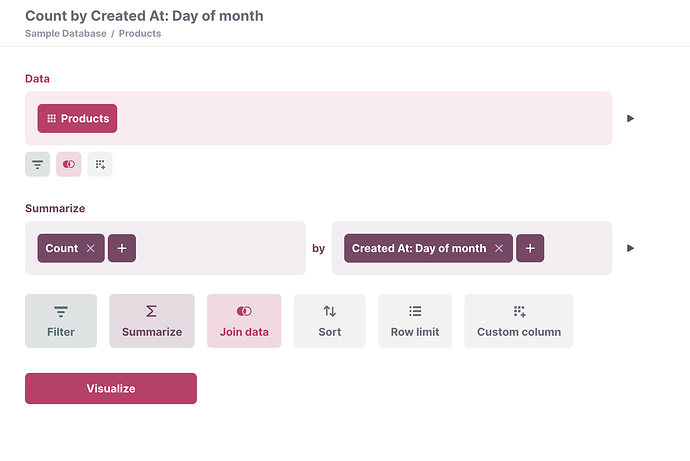Click the large Summarize step button

152,321
